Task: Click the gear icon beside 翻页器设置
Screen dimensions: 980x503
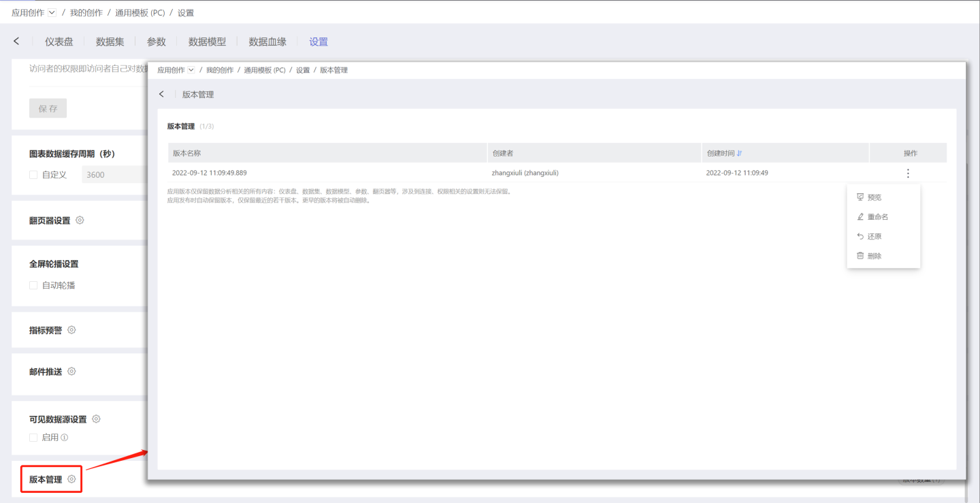Action: point(80,221)
